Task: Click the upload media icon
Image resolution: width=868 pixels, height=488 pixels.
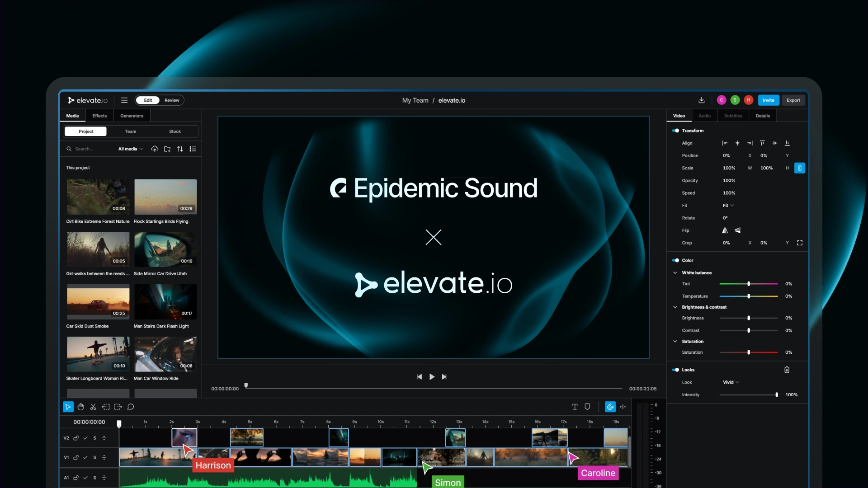Action: coord(155,149)
